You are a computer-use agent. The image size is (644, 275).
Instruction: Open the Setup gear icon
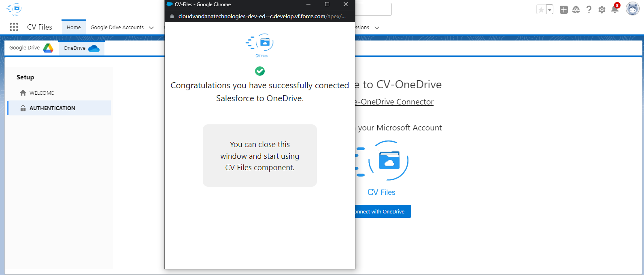click(602, 10)
